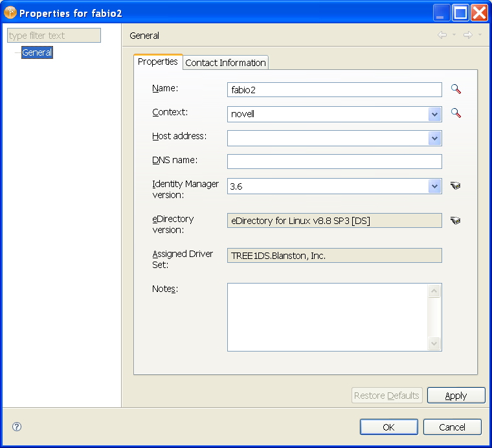This screenshot has height=448, width=492.
Task: Confirm with the OK button
Action: tap(388, 427)
